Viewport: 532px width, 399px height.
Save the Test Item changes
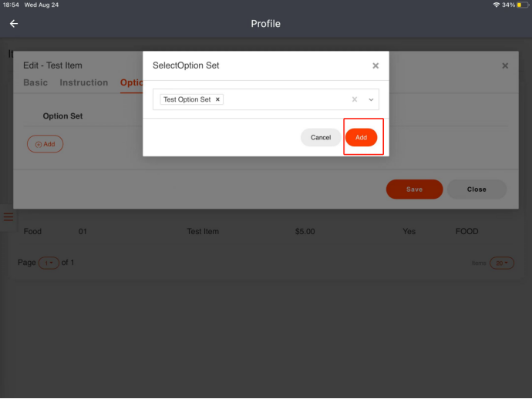pyautogui.click(x=414, y=189)
